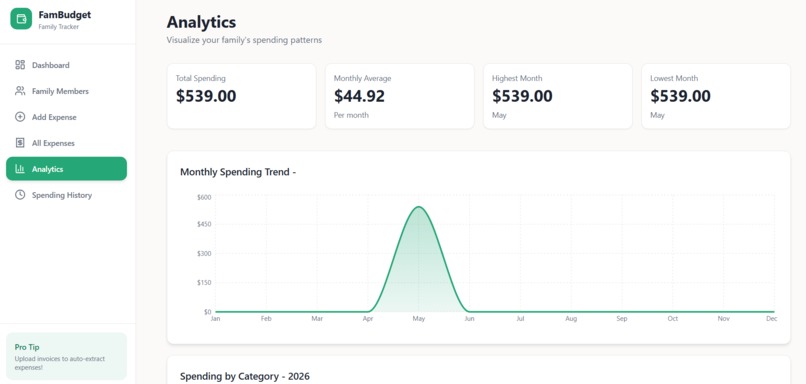Click the Highest Month label
The width and height of the screenshot is (806, 384).
coord(517,78)
